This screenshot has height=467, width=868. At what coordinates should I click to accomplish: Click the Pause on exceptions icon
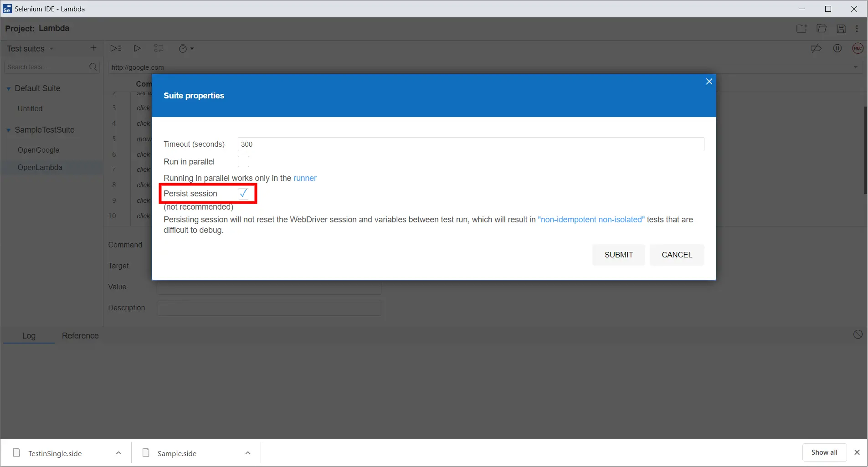coord(837,48)
